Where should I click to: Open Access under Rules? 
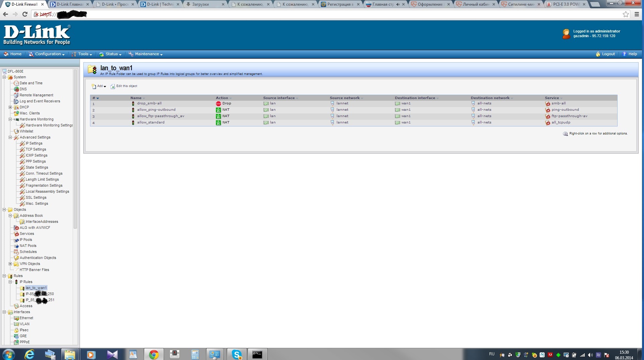click(26, 306)
